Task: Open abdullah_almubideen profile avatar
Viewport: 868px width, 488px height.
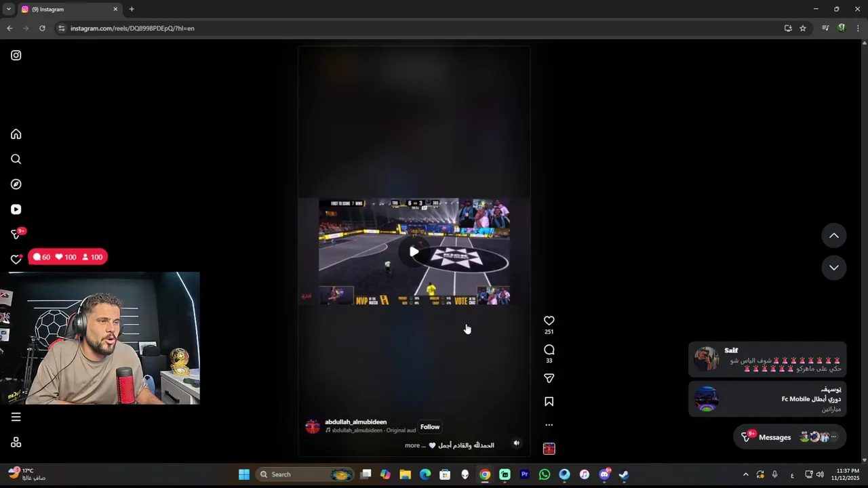Action: click(313, 426)
